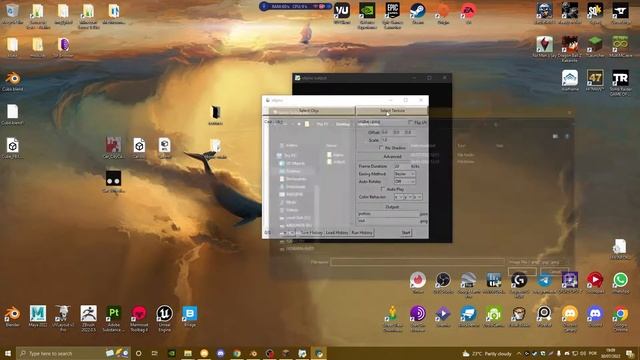Open the partly cloudy weather widget

pyautogui.click(x=487, y=353)
